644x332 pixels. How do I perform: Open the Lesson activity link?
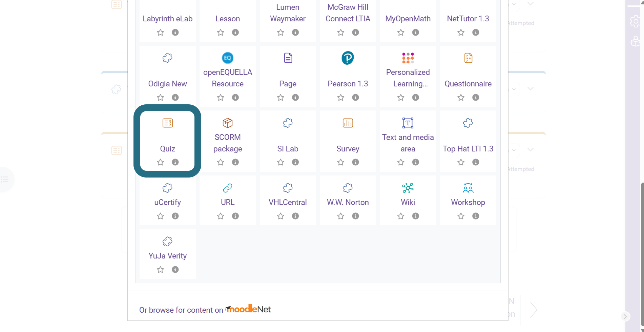[x=228, y=19]
